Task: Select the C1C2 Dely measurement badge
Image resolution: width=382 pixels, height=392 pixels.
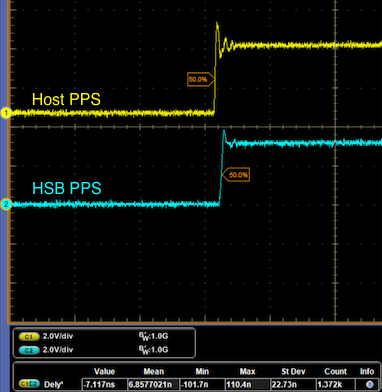Action: 29,384
